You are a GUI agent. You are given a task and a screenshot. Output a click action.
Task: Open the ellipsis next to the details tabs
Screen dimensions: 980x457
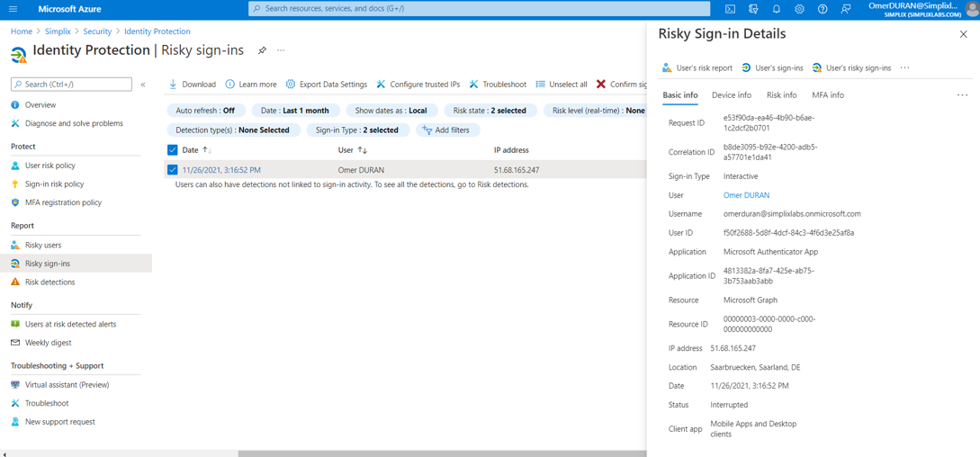[962, 95]
